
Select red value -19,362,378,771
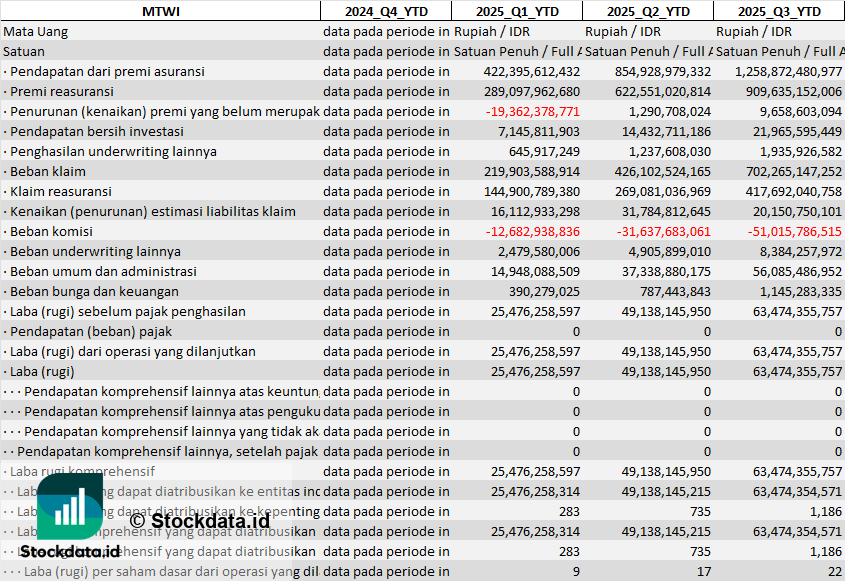[x=532, y=112]
